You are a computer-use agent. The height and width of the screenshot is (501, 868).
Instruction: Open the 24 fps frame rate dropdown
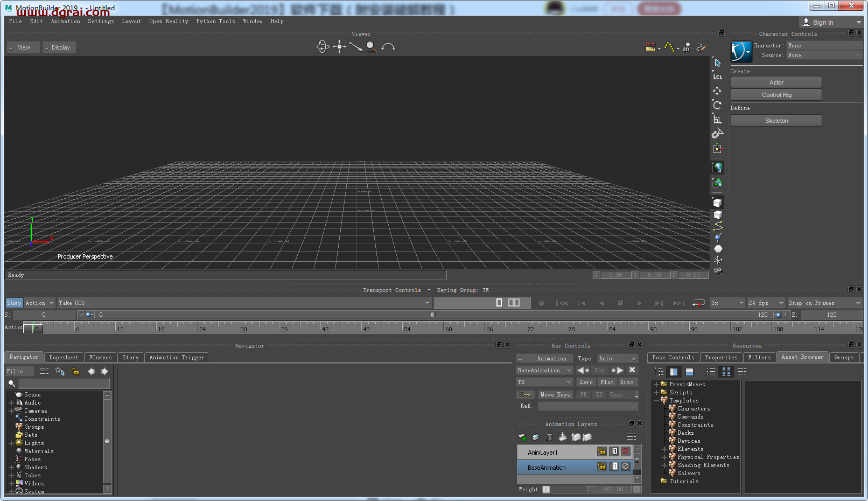(x=766, y=303)
